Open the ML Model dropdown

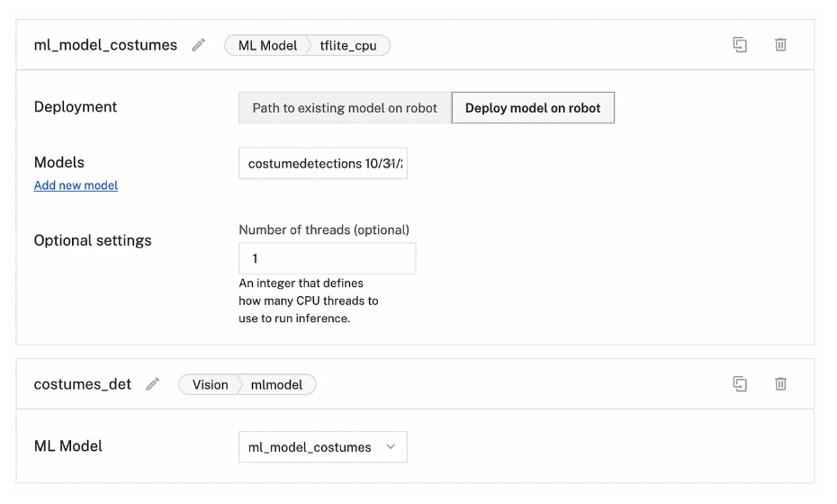pos(322,447)
